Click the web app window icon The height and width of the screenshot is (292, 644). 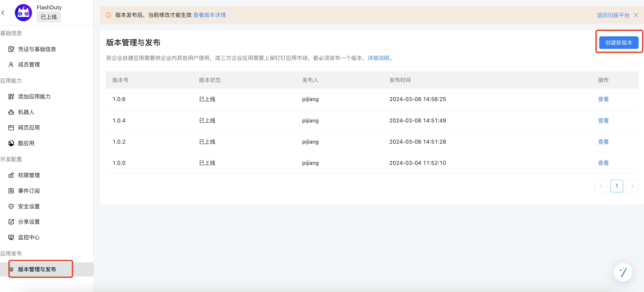tap(11, 128)
